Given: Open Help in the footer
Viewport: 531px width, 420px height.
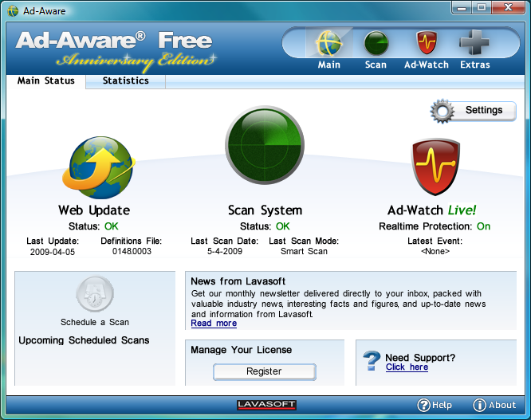Looking at the screenshot, I should pyautogui.click(x=435, y=405).
